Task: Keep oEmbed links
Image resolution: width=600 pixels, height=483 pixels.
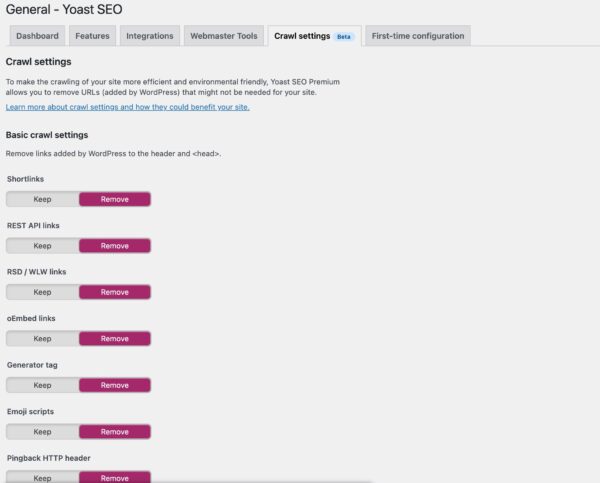Action: pos(42,339)
